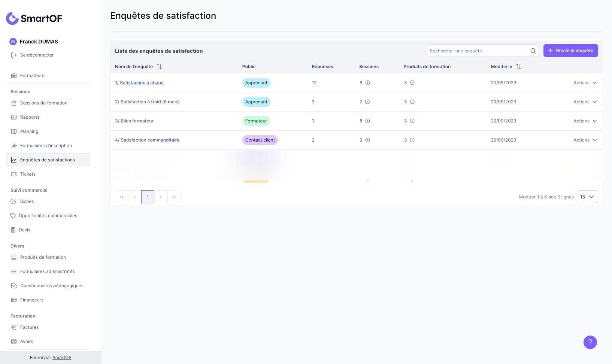Sort by Nom de l'enquête arrows
Image resolution: width=612 pixels, height=364 pixels.
pyautogui.click(x=159, y=67)
